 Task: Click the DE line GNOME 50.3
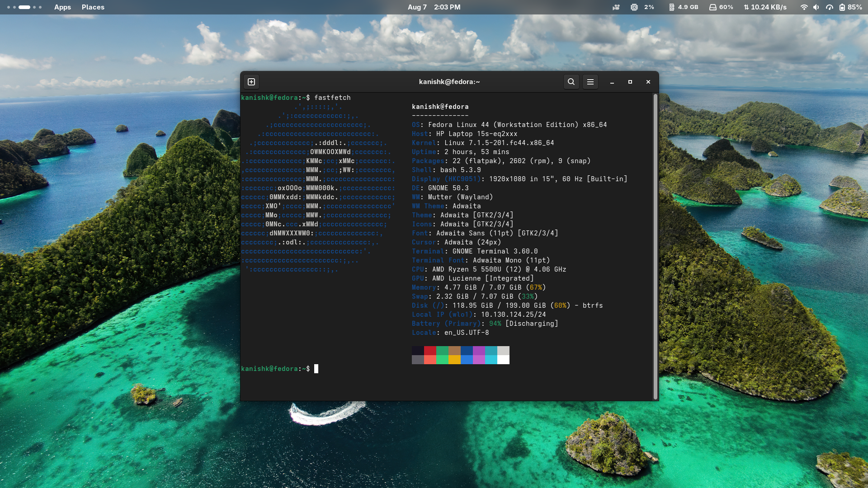pyautogui.click(x=440, y=188)
